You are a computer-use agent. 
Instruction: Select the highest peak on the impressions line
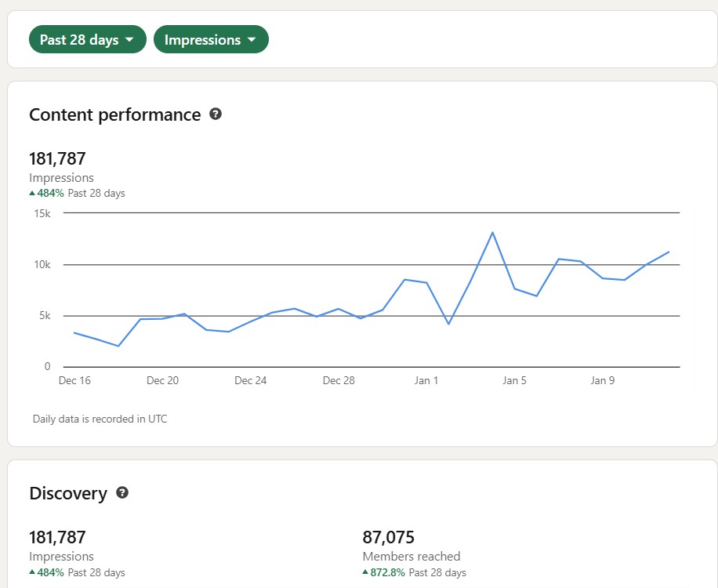tap(492, 232)
